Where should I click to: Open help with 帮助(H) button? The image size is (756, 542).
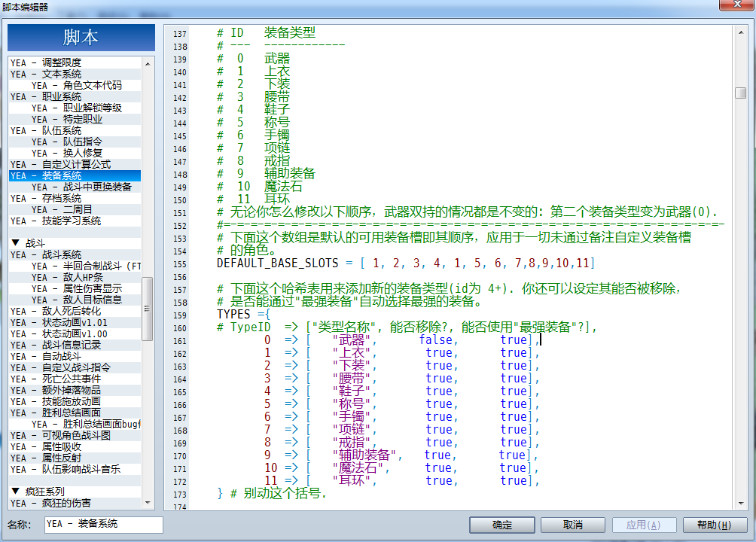tap(715, 525)
